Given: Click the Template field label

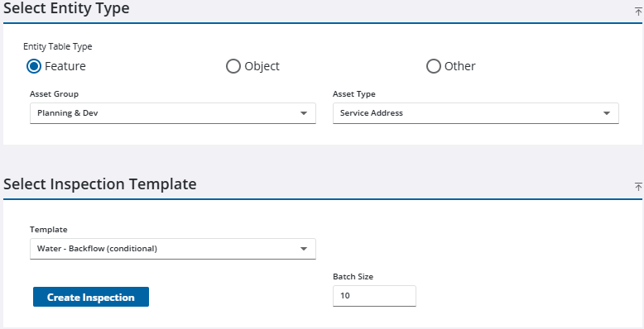Looking at the screenshot, I should click(x=49, y=230).
